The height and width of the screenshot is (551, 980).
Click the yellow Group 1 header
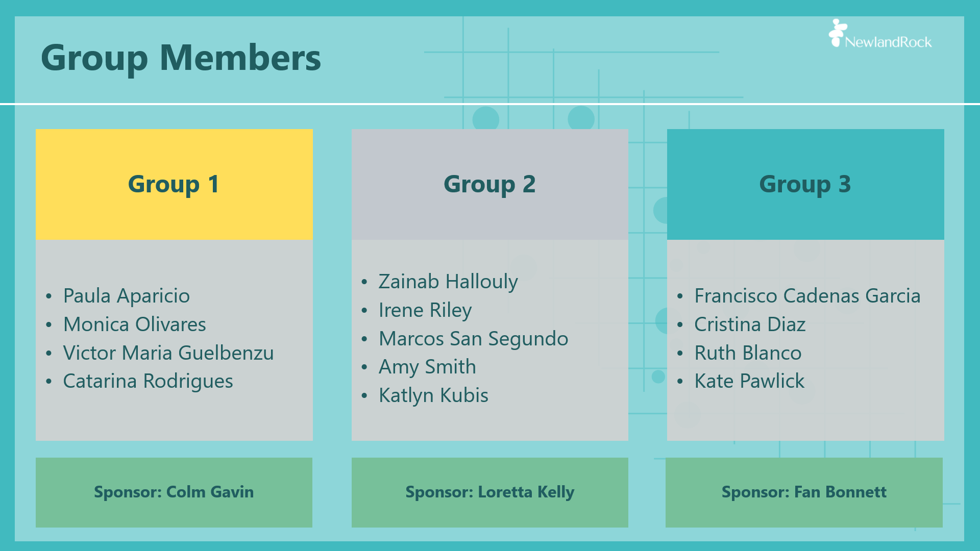click(x=174, y=184)
